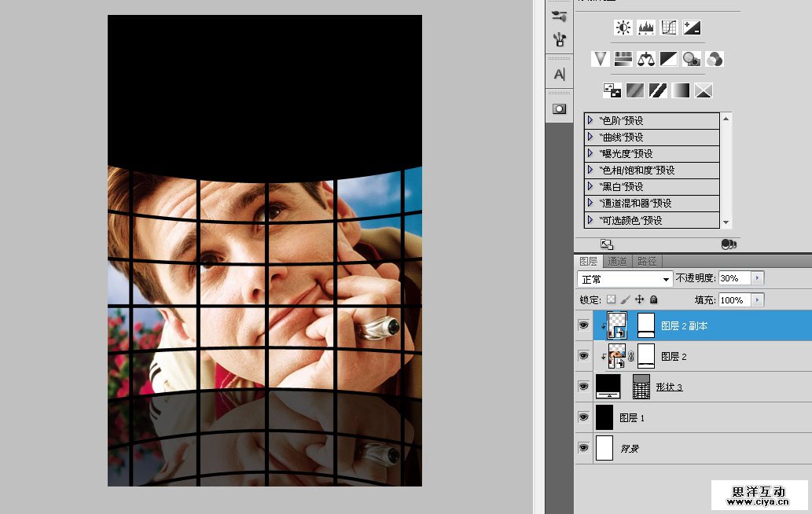Add a Brightness/Contrast adjustment
Screen dimensions: 812x514
coord(623,28)
